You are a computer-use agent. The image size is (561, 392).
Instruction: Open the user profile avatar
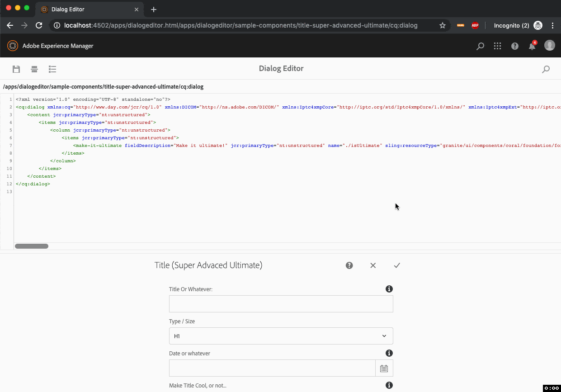[x=550, y=45]
